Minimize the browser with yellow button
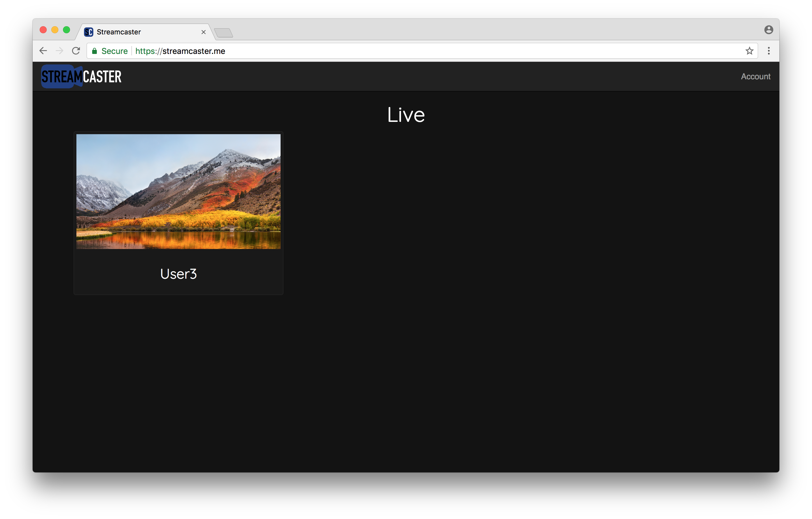This screenshot has height=519, width=812. [x=55, y=30]
